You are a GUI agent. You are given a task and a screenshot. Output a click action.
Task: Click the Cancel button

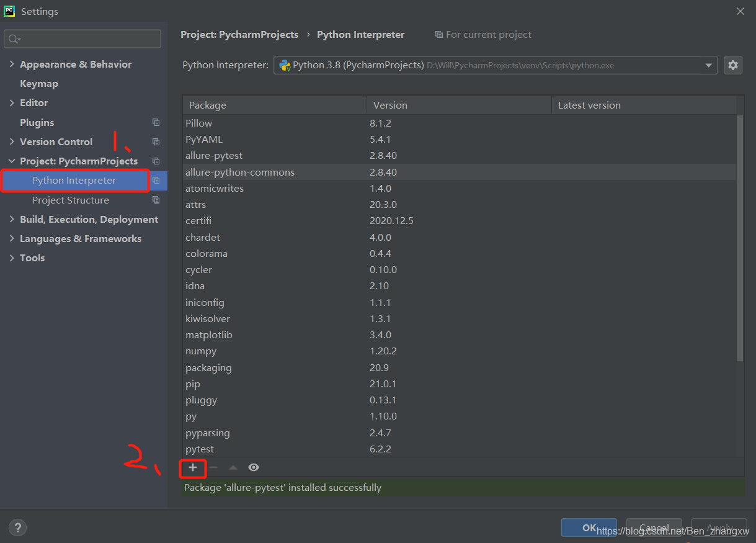click(x=654, y=528)
